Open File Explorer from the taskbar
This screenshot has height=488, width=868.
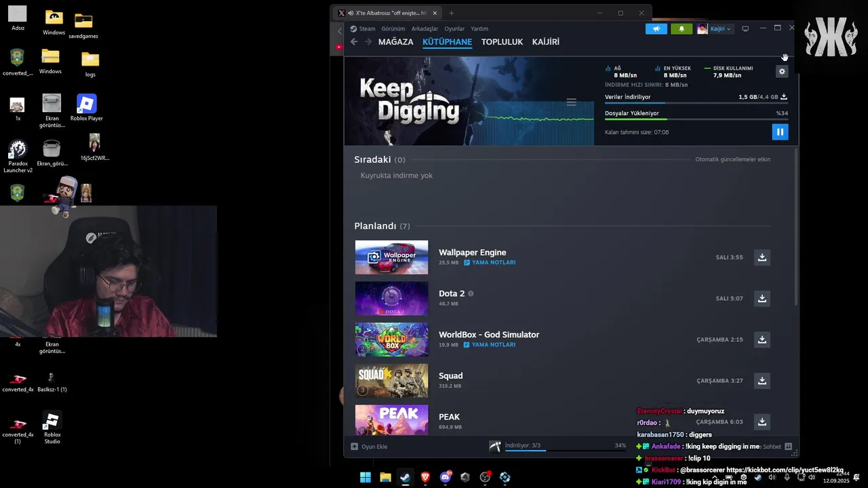(385, 477)
